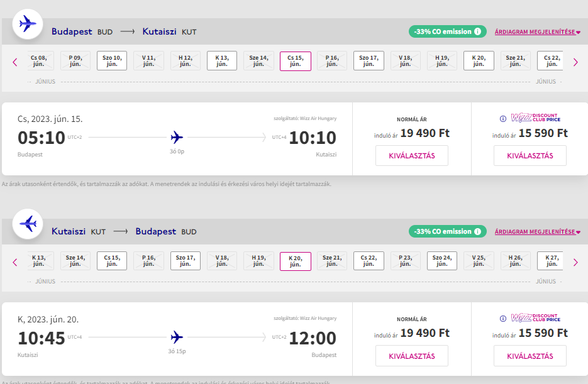This screenshot has width=588, height=384.
Task: Expand outbound Árdiagram megjelenítése dropdown
Action: point(537,31)
